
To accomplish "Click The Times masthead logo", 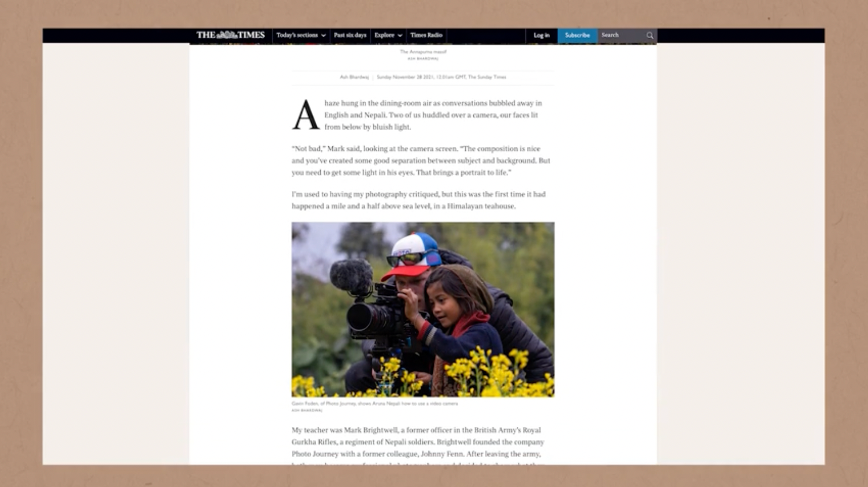I will [231, 35].
